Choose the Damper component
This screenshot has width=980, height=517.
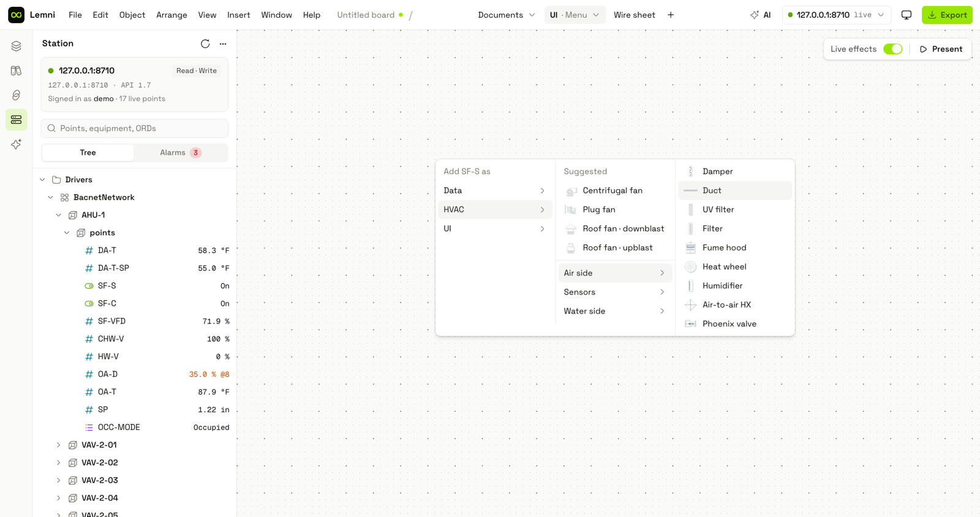(x=735, y=172)
